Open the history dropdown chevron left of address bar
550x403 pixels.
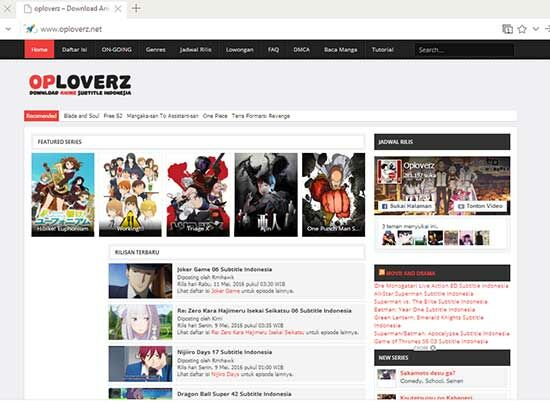(8, 29)
